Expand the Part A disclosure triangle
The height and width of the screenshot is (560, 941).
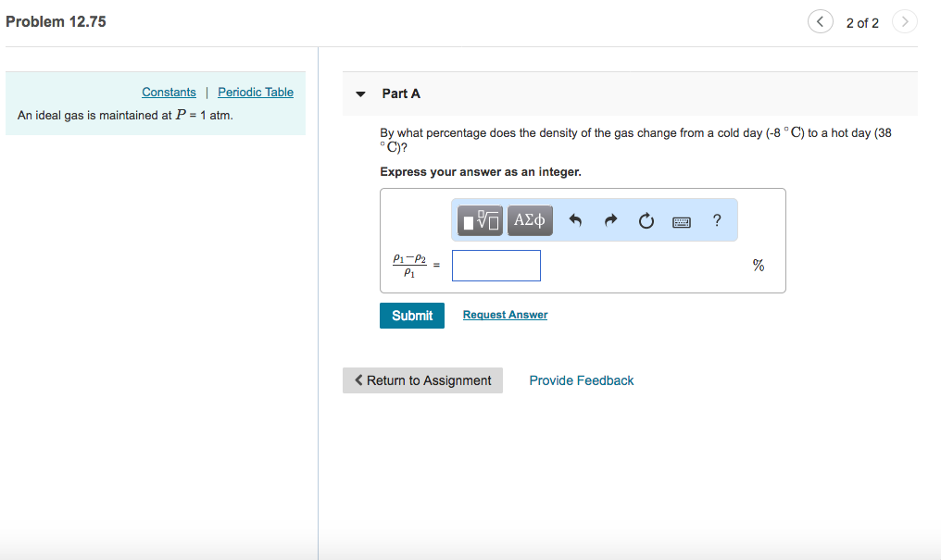point(360,93)
